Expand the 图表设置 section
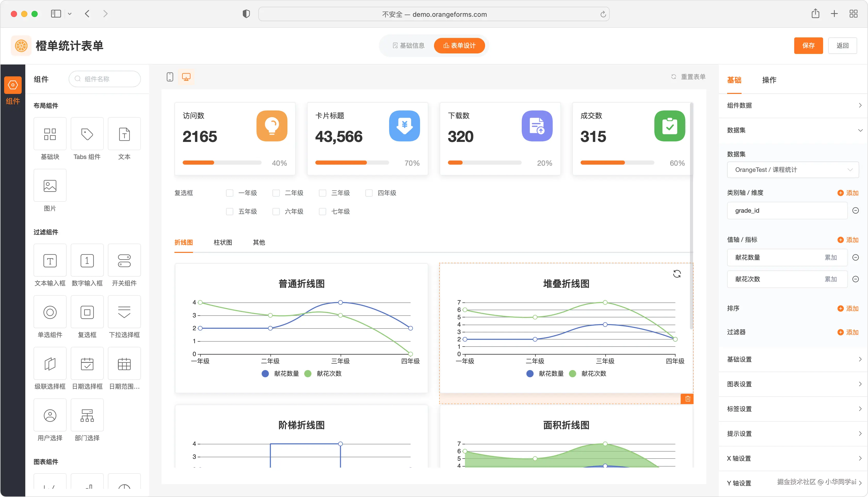The width and height of the screenshot is (868, 497). pyautogui.click(x=793, y=384)
